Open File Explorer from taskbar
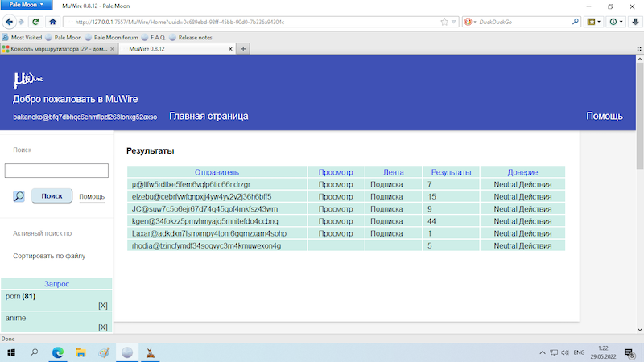This screenshot has height=362, width=644. tap(80, 352)
